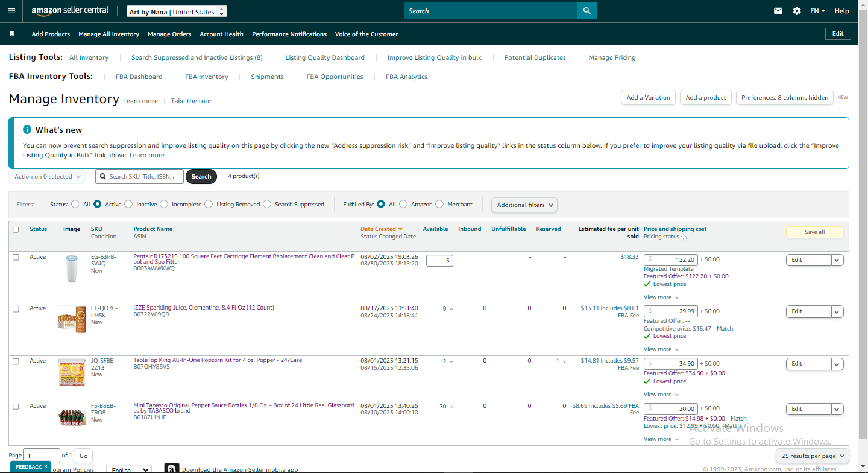
Task: Check the IZZE Sparkling Juice row checkbox
Action: pos(16,309)
